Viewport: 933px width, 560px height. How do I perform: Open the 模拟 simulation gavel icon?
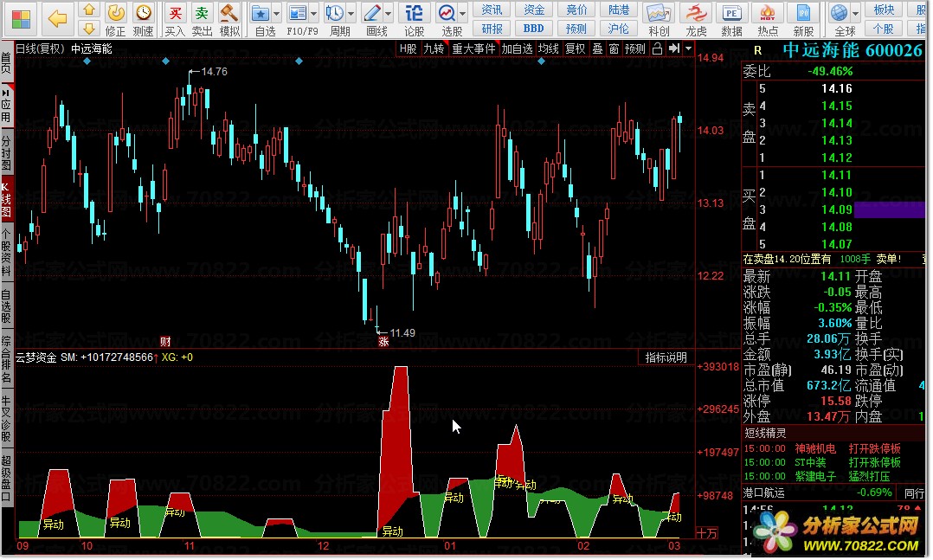click(x=229, y=20)
